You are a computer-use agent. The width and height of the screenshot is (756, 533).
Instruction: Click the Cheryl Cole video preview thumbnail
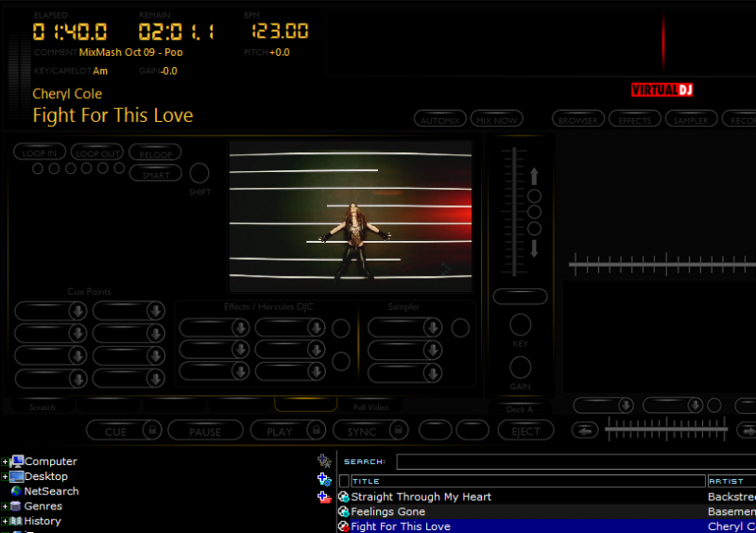tap(351, 216)
